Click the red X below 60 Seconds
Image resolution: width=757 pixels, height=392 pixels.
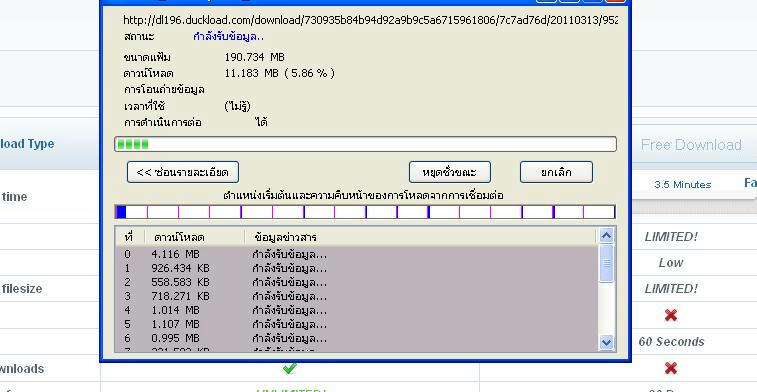pos(671,368)
